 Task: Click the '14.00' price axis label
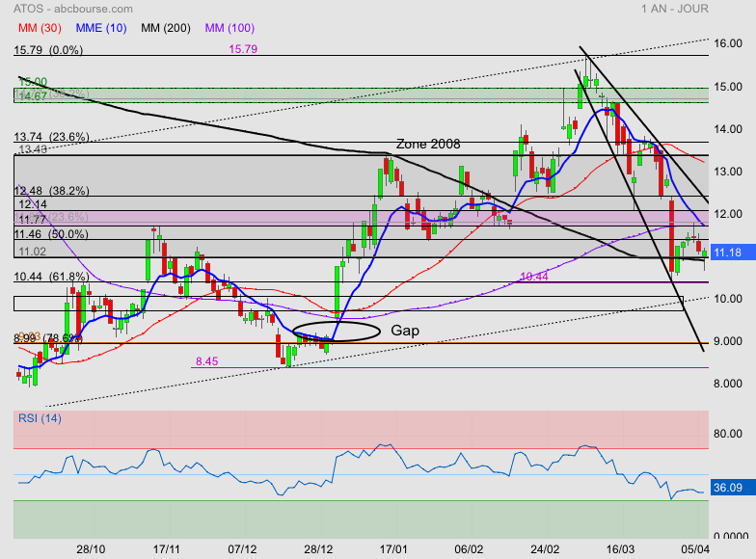tap(728, 129)
